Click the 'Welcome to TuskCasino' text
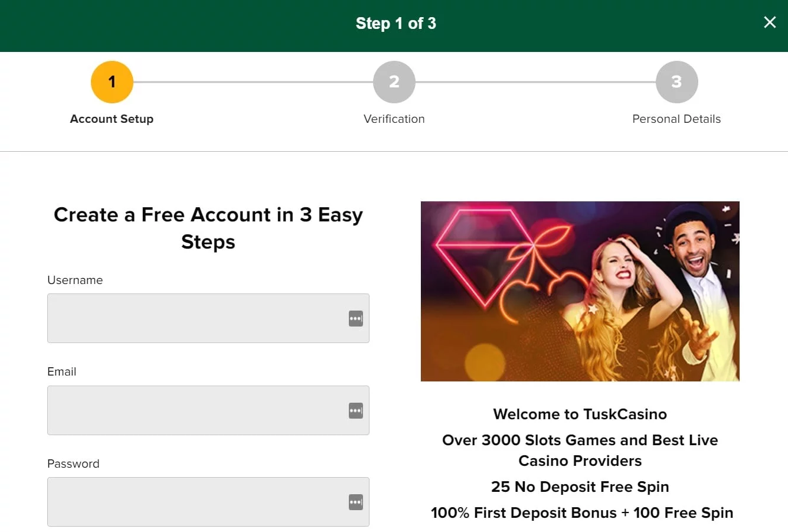 [580, 414]
